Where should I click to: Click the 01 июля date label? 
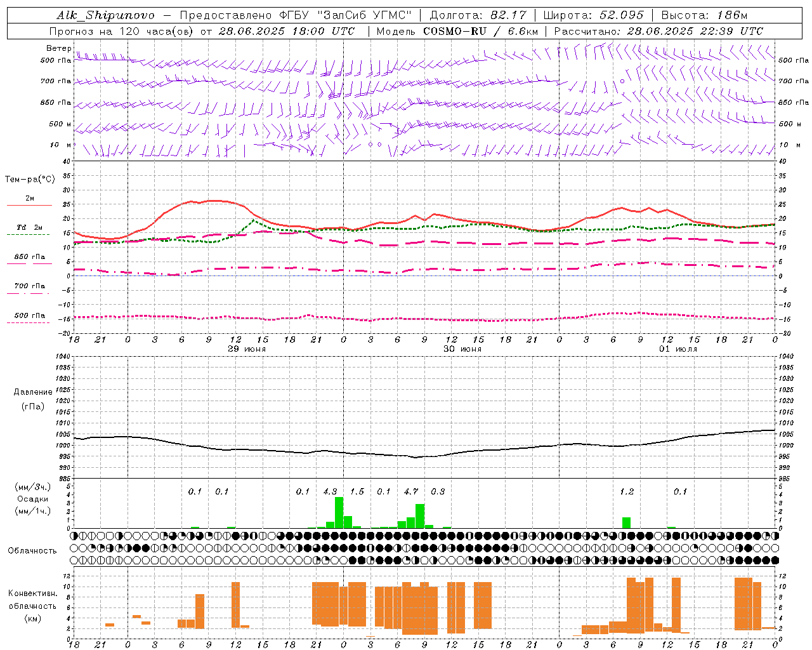pos(678,349)
